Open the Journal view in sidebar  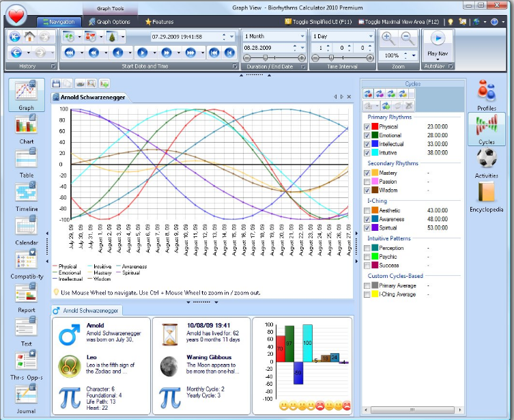point(26,399)
